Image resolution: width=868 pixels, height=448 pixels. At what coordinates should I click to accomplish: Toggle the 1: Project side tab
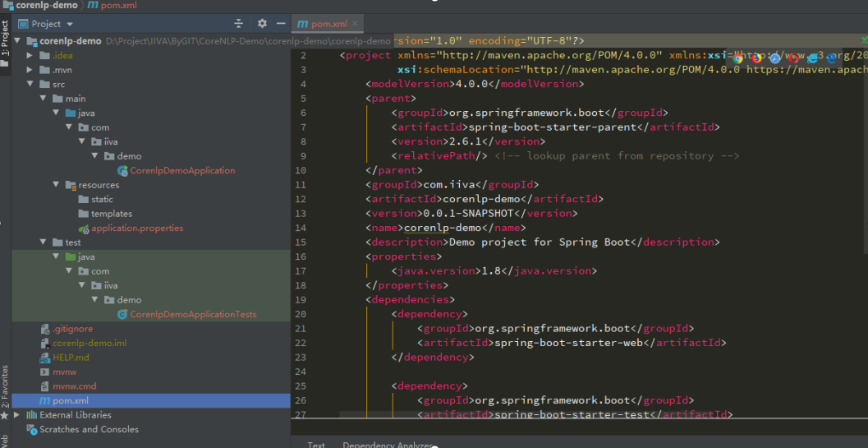(x=5, y=39)
